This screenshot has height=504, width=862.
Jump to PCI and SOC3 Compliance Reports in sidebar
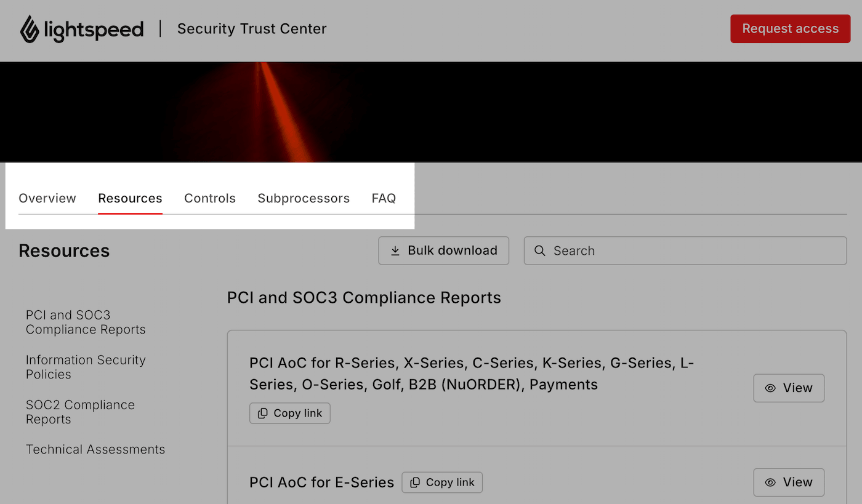(86, 322)
